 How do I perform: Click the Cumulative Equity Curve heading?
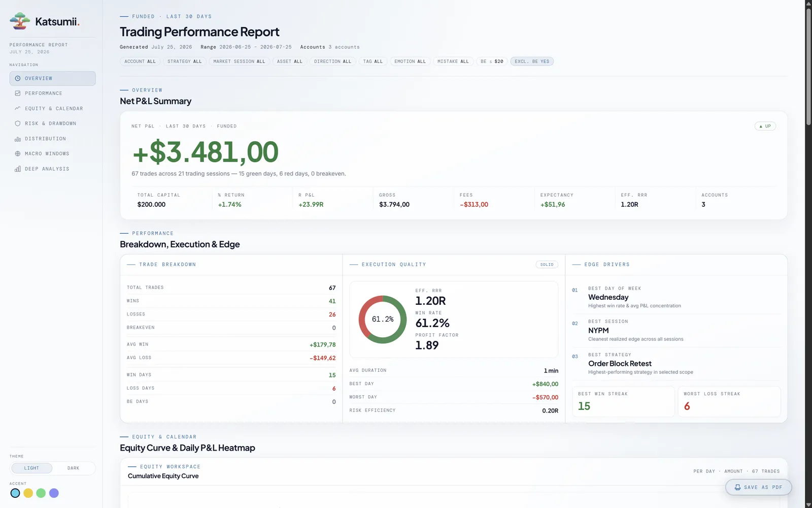click(x=163, y=476)
